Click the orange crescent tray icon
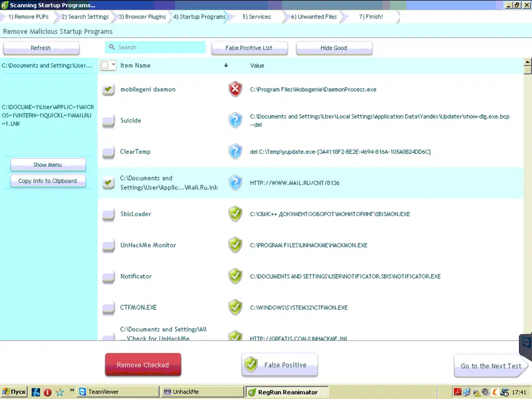532x399 pixels. coord(495,392)
